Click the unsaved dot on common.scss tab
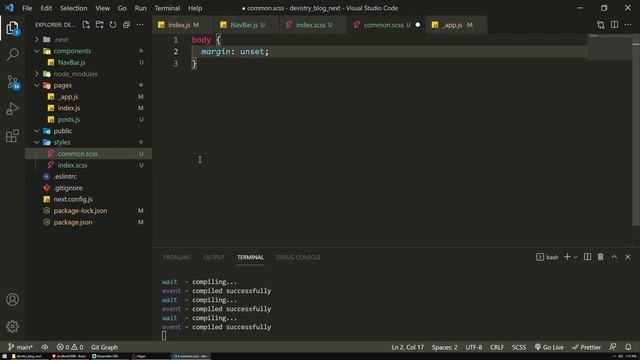Image resolution: width=640 pixels, height=360 pixels. click(418, 25)
